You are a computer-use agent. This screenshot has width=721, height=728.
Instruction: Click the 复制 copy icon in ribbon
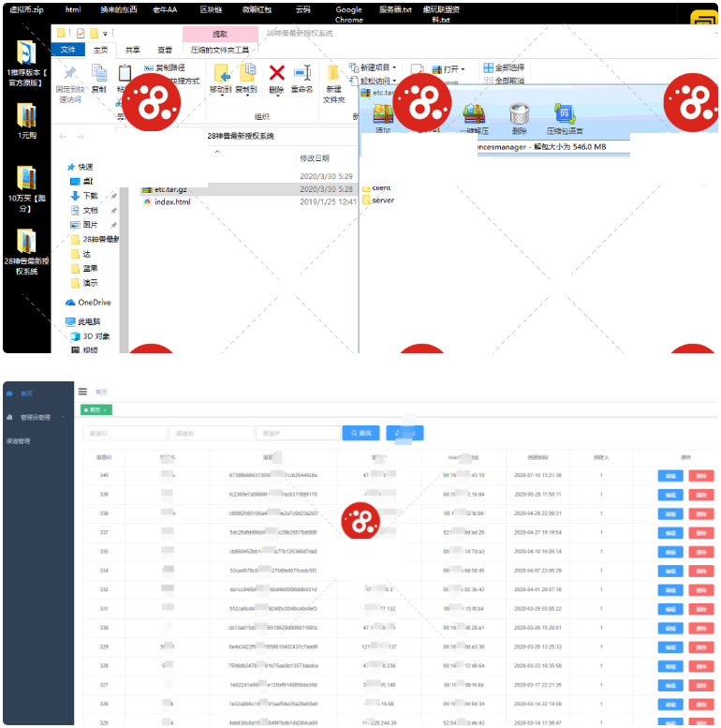tap(99, 73)
